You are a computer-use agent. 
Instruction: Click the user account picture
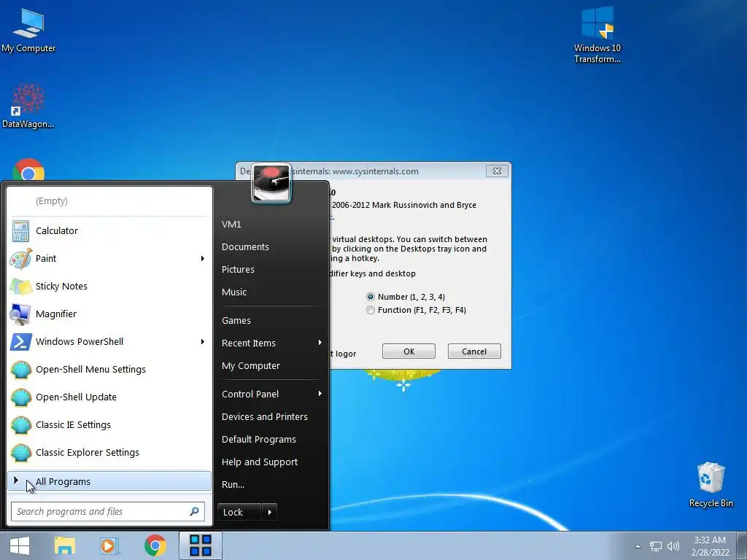pyautogui.click(x=271, y=183)
